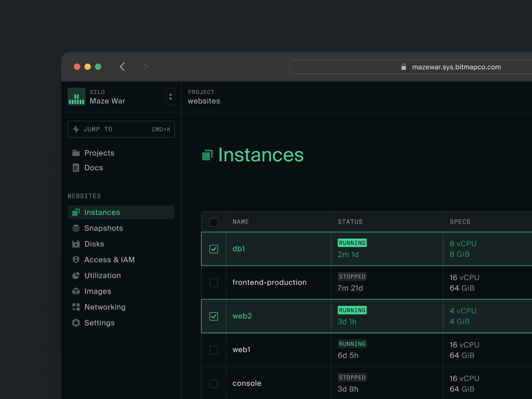The image size is (532, 399).
Task: Check the console instance checkbox
Action: pyautogui.click(x=214, y=384)
